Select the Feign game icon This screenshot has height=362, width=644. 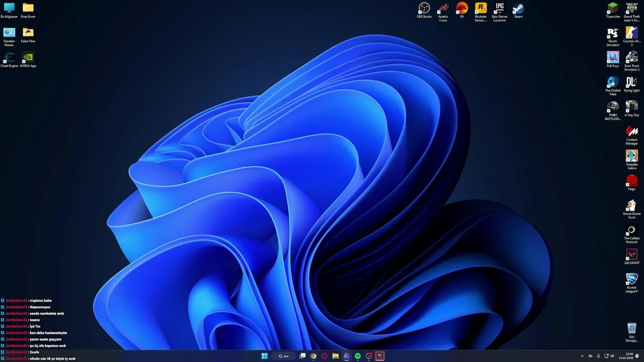point(632,183)
